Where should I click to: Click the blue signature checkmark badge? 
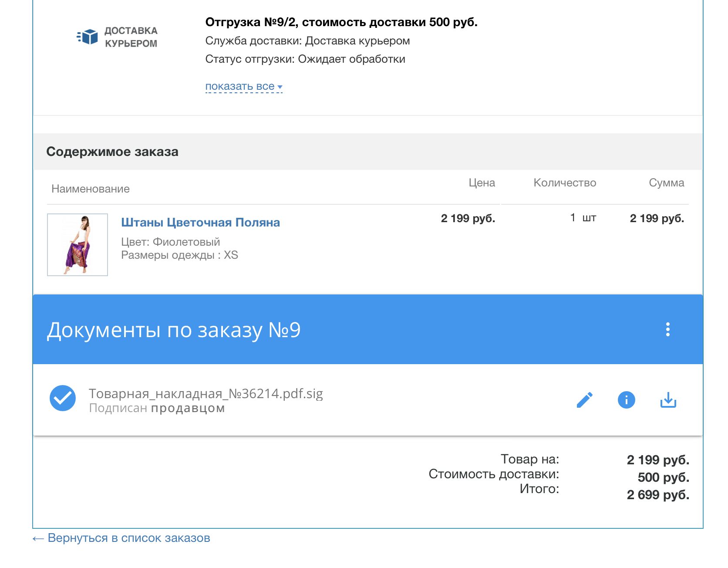coord(63,398)
